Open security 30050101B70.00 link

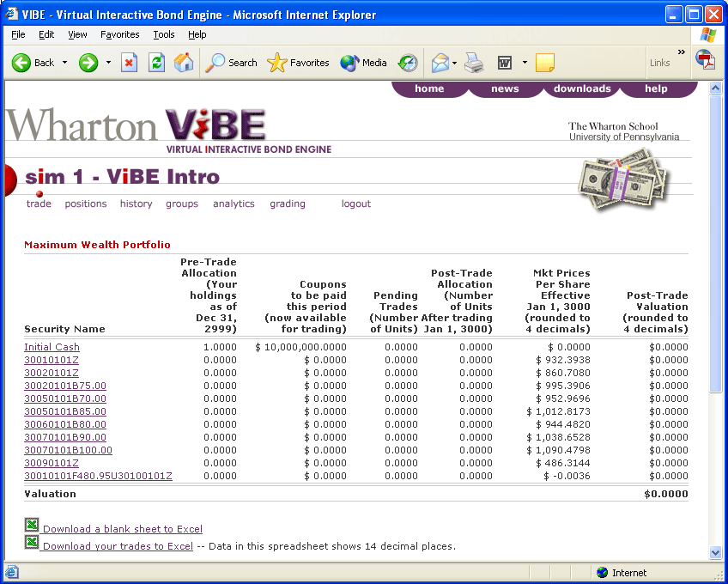[65, 398]
